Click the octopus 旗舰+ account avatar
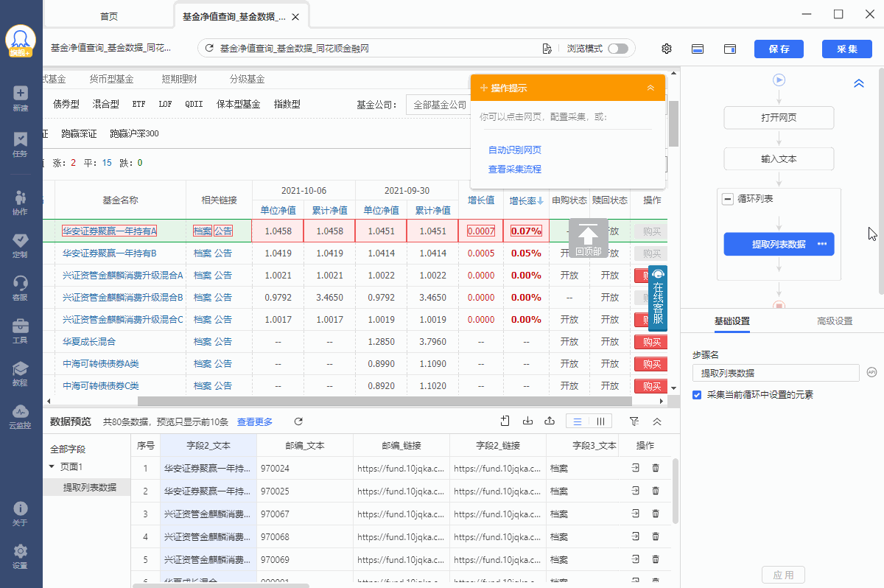Viewport: 884px width, 588px height. [x=21, y=41]
